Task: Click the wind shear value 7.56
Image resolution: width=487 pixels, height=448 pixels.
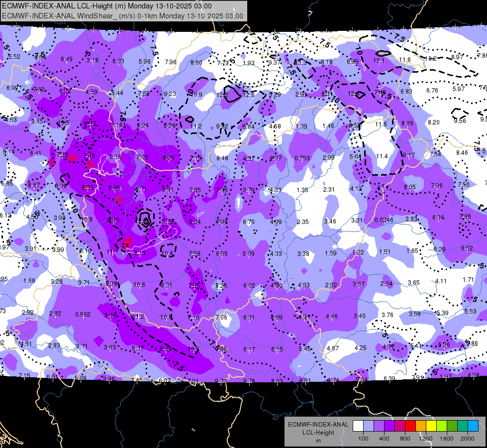Action: 195,253
